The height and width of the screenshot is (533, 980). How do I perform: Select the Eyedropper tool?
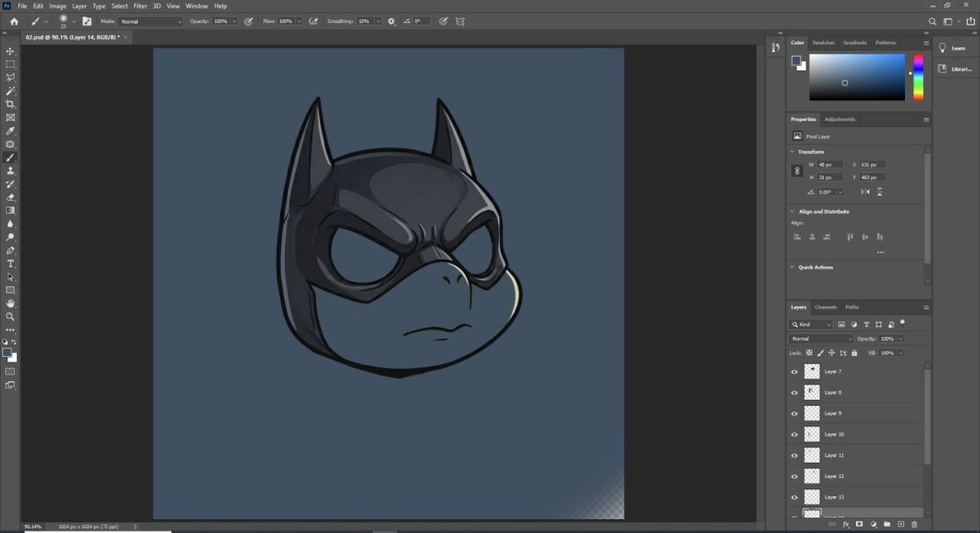click(11, 131)
